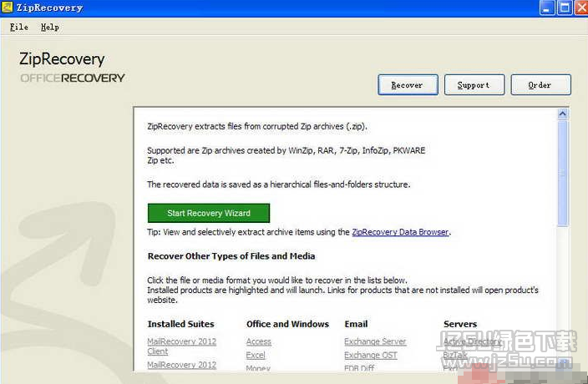The width and height of the screenshot is (588, 384).
Task: Click the Support button
Action: coord(474,84)
